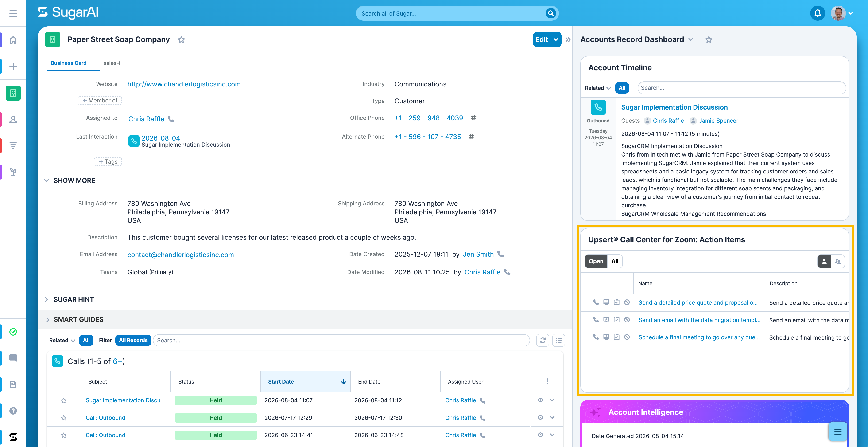The width and height of the screenshot is (868, 447).
Task: Open row actions for Sugar Implementation Discu... call
Action: (552, 400)
